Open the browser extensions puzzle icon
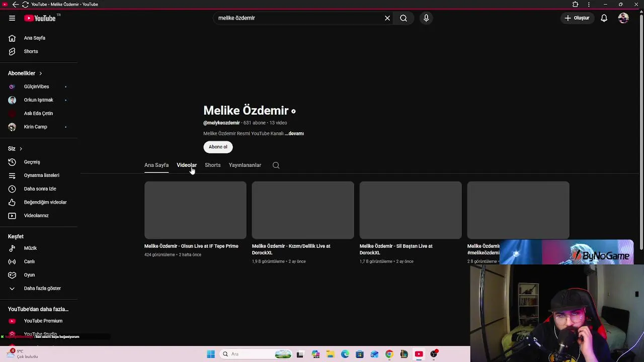The image size is (644, 362). pos(576,5)
